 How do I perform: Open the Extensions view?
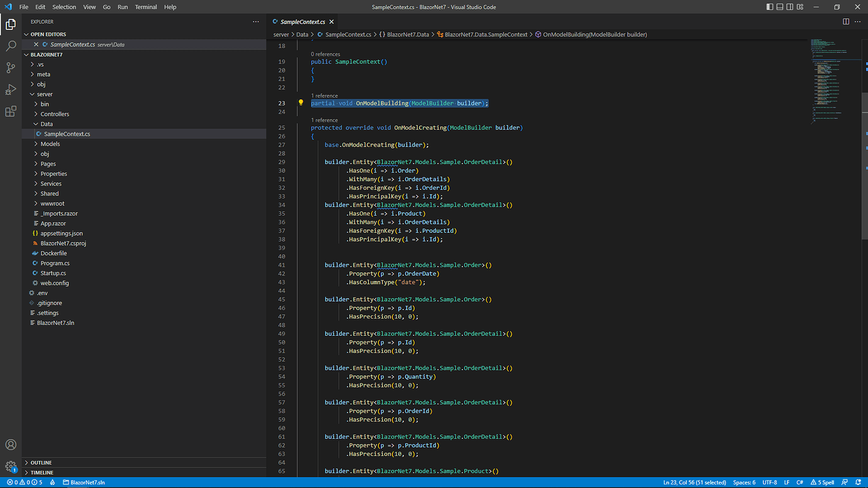point(11,111)
